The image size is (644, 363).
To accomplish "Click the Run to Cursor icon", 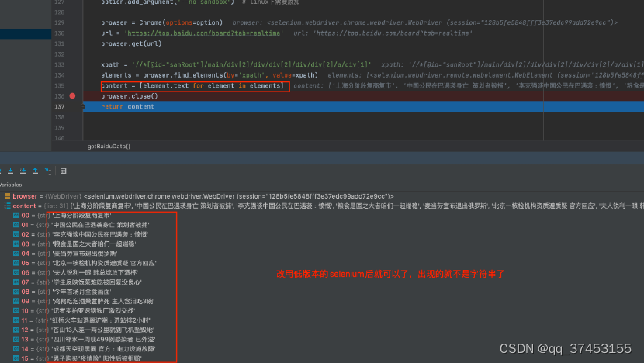I will 48,171.
